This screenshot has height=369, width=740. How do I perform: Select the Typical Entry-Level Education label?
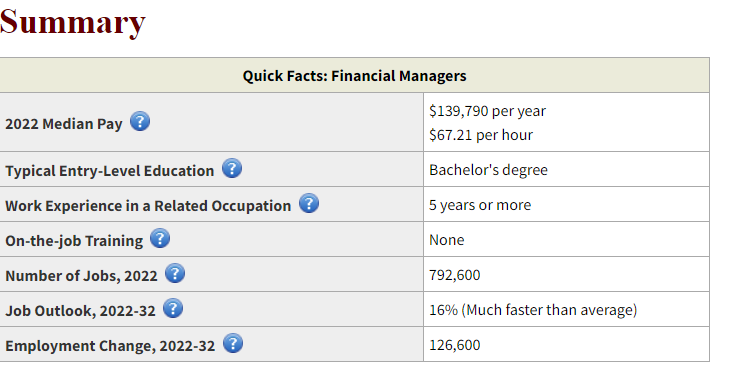(109, 171)
